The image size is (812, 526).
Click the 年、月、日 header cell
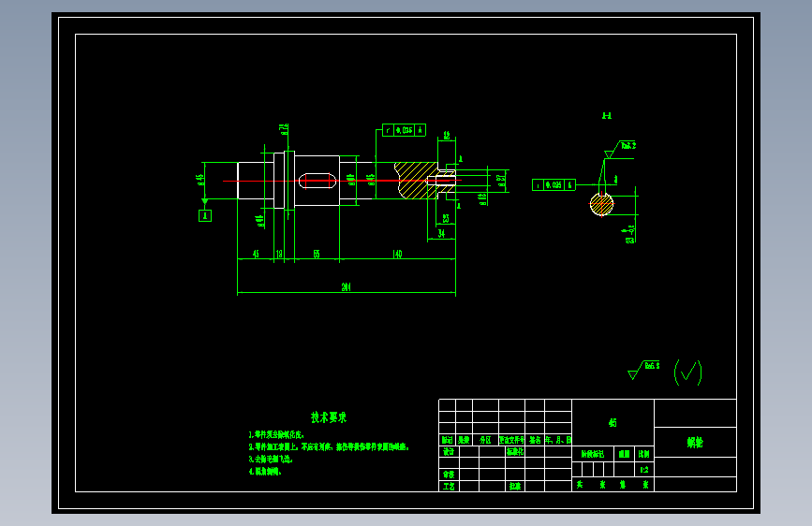(558, 440)
